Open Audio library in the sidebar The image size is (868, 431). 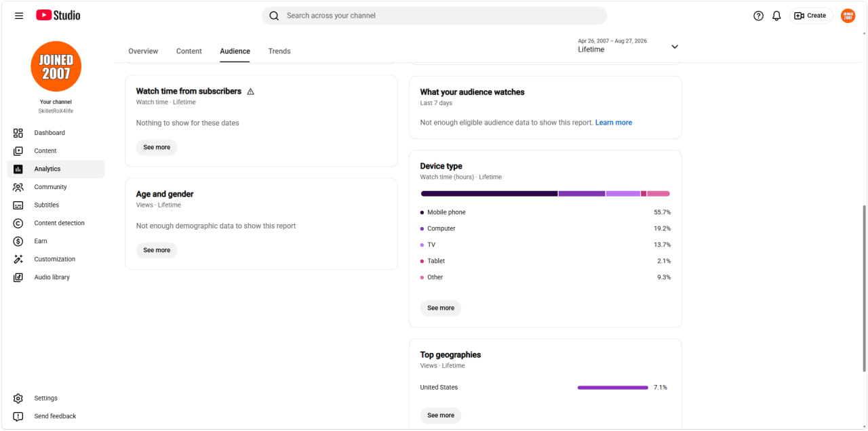(x=56, y=277)
